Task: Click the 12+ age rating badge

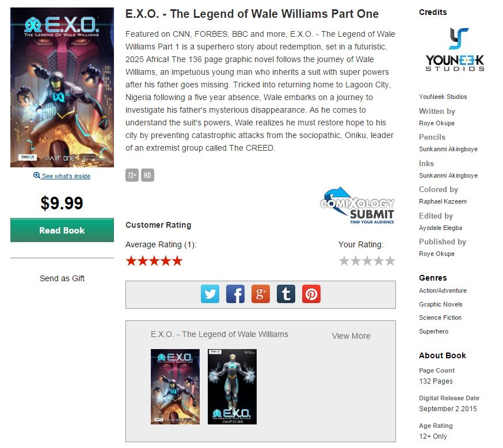Action: coord(132,175)
